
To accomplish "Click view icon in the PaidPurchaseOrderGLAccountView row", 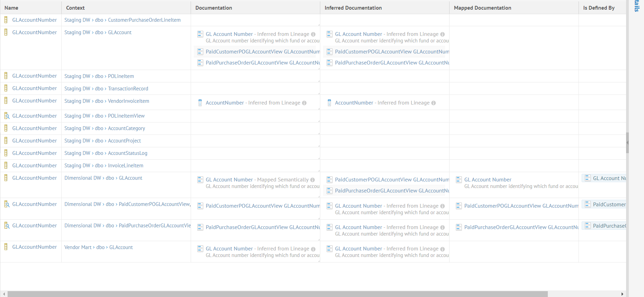I will [x=7, y=226].
